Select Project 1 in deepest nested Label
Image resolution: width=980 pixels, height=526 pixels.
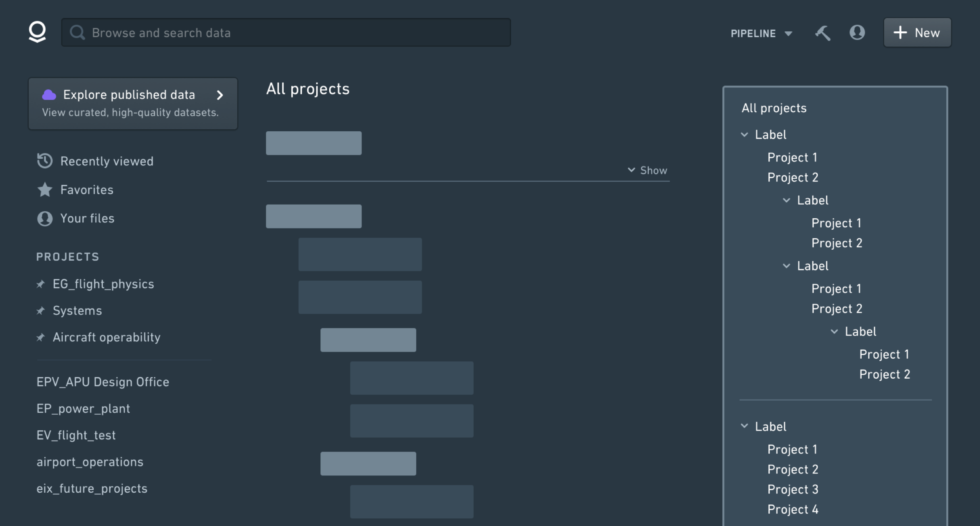pos(884,354)
